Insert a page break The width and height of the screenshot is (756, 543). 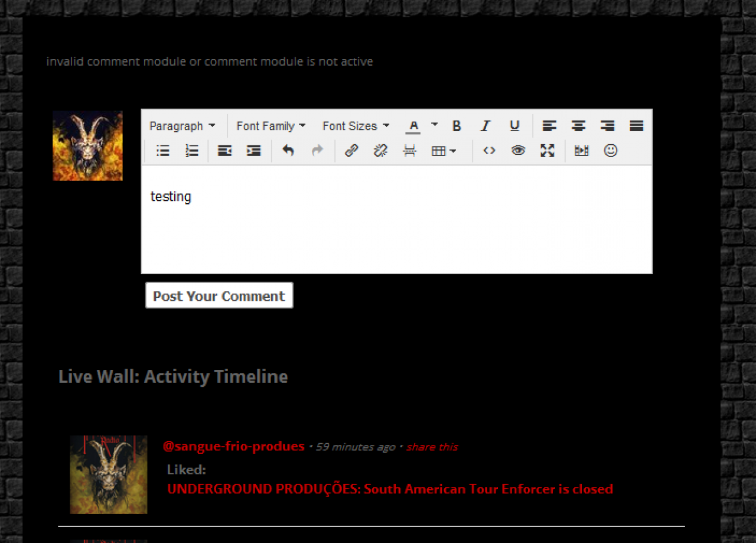(409, 151)
